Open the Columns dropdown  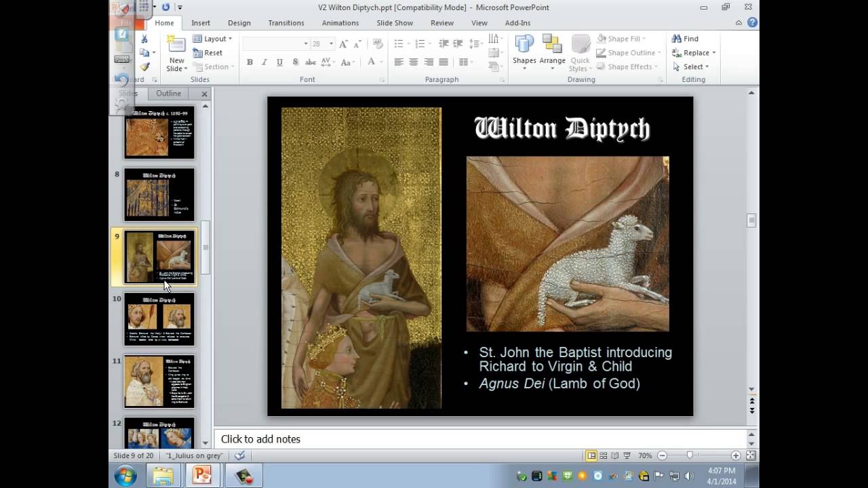tap(466, 62)
